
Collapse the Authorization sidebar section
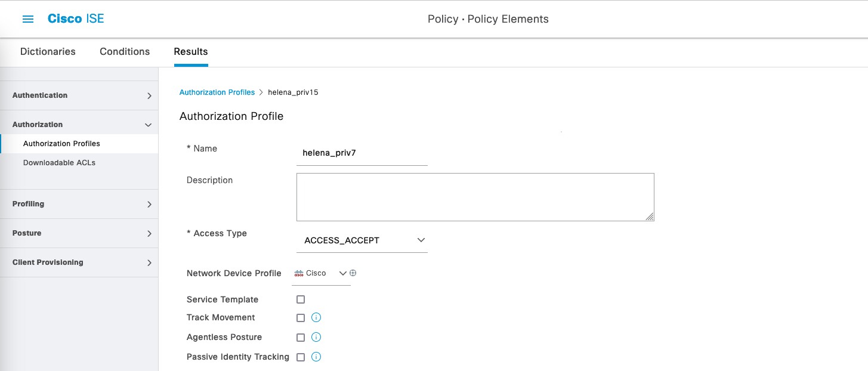[x=79, y=125]
